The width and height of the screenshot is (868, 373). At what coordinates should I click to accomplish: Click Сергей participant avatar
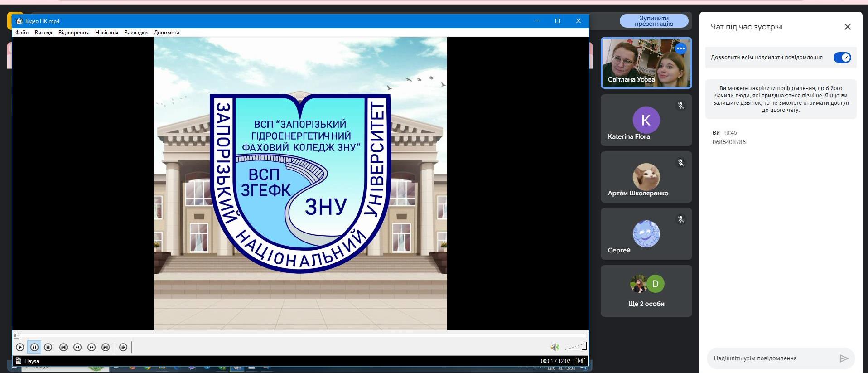(646, 234)
